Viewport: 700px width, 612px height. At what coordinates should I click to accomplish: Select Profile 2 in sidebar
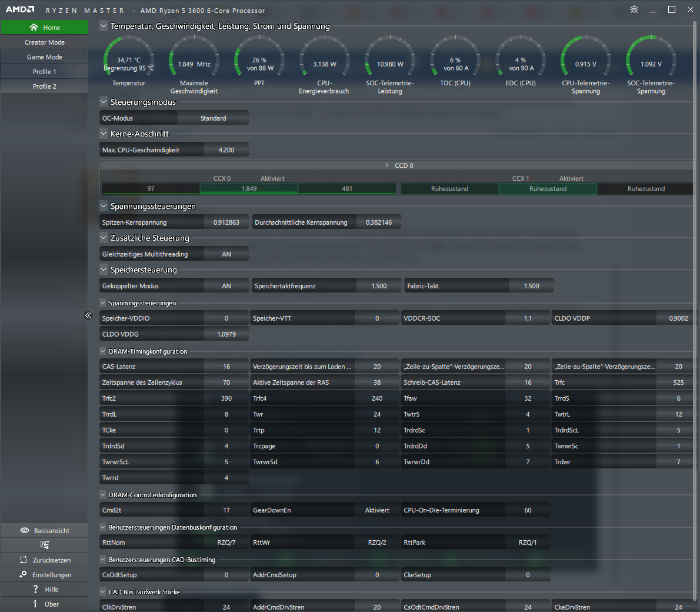[x=45, y=87]
